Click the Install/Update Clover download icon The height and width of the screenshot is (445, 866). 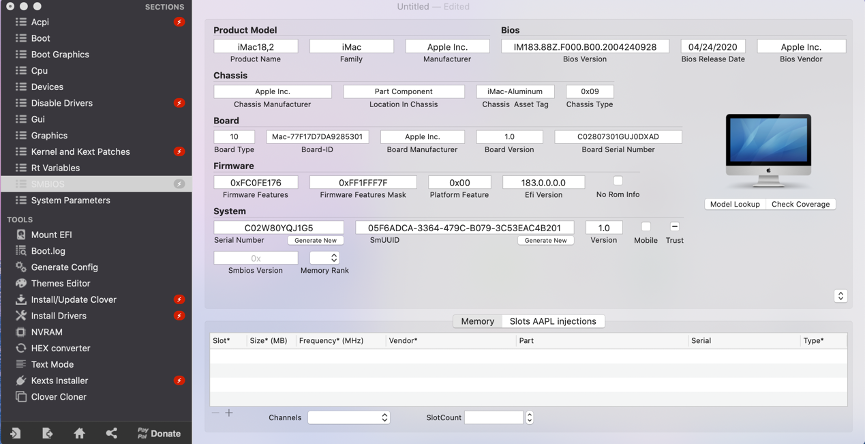click(x=21, y=299)
